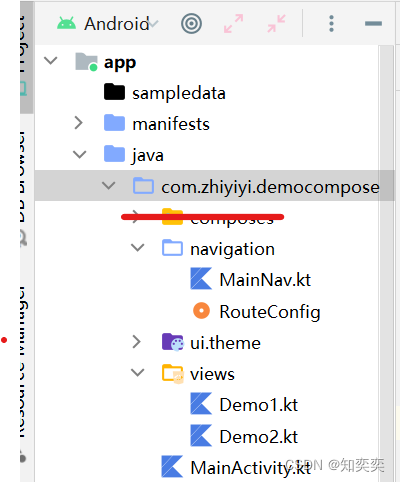Expand the manifests folder
This screenshot has height=482, width=400.
(x=78, y=123)
